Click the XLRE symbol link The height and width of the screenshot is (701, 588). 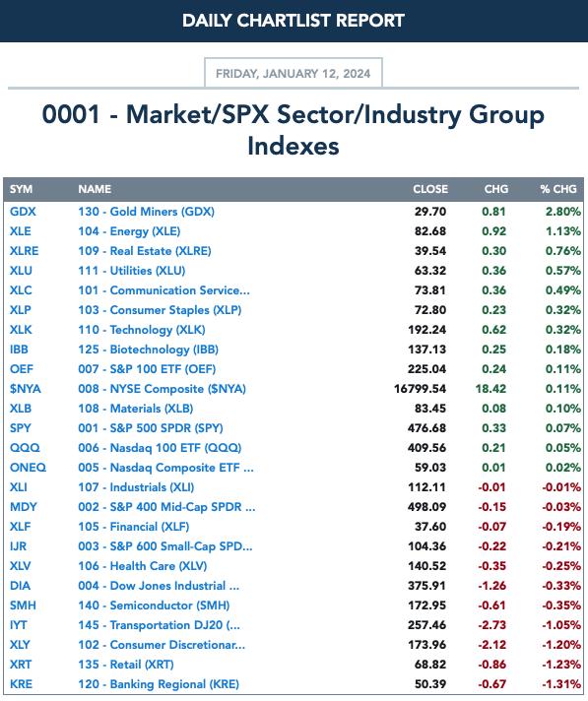click(x=25, y=251)
